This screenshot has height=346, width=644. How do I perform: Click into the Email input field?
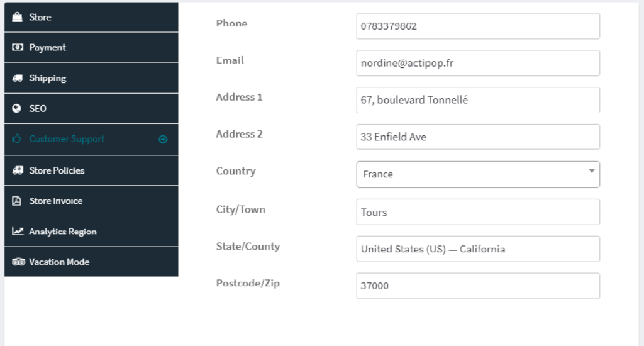pyautogui.click(x=478, y=64)
